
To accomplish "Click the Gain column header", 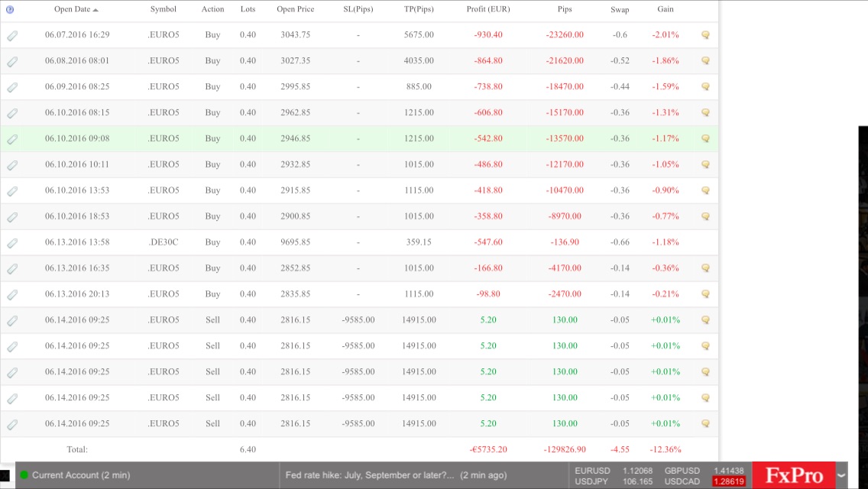I will pyautogui.click(x=665, y=10).
